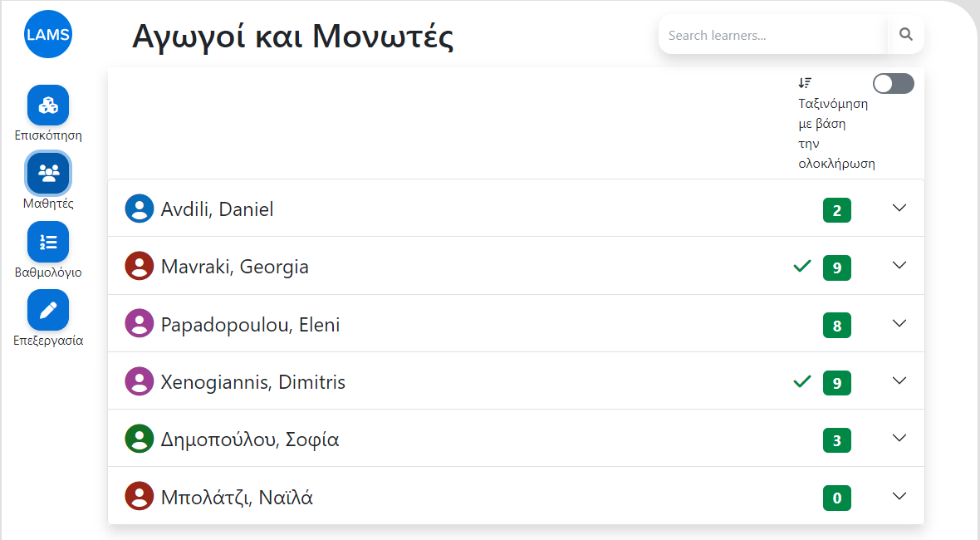
Task: Open the Βαθμολόγιο gradebook icon
Action: point(48,242)
